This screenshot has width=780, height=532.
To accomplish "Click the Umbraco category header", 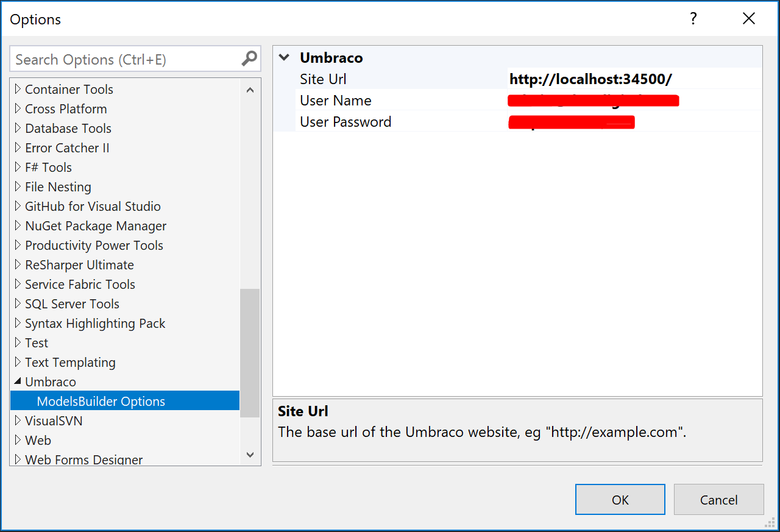I will point(331,58).
